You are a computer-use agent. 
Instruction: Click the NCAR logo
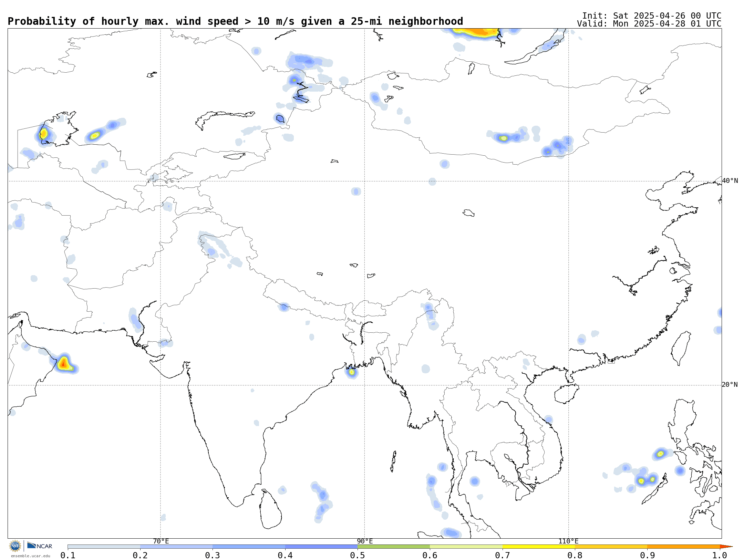point(40,546)
